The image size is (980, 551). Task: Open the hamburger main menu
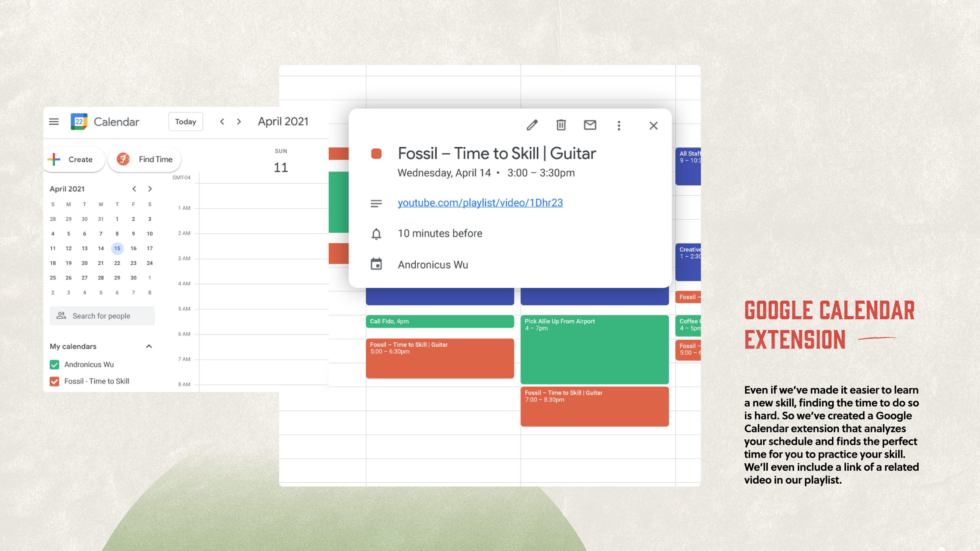(54, 122)
